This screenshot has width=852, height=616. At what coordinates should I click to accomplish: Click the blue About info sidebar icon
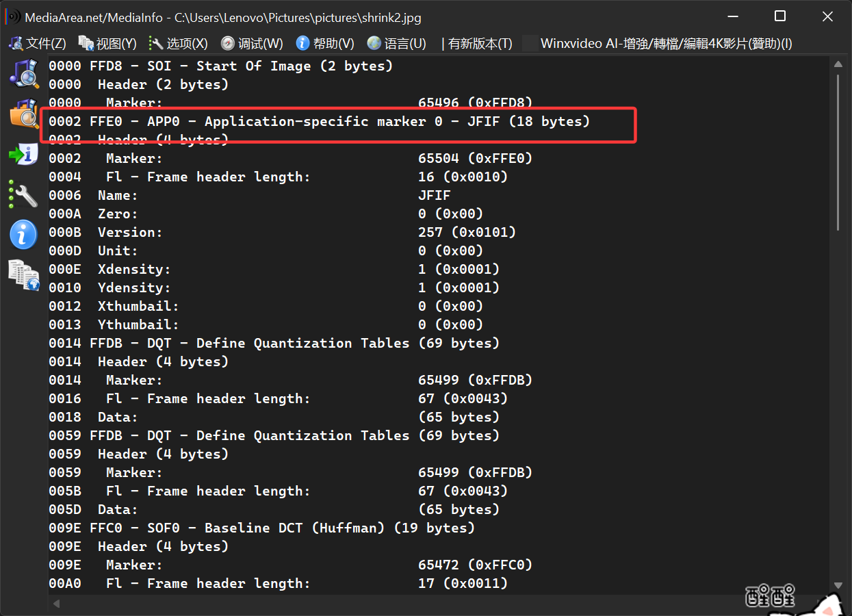point(23,235)
